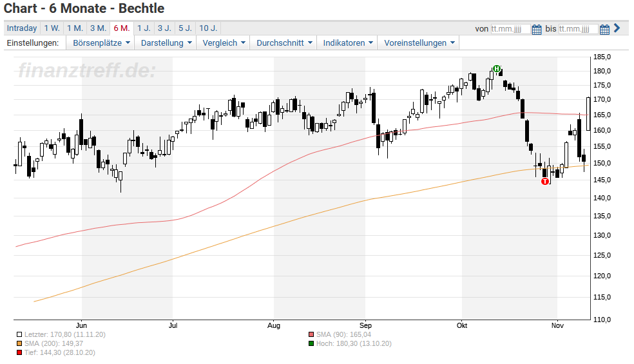Select the 3 M. time range

(98, 28)
